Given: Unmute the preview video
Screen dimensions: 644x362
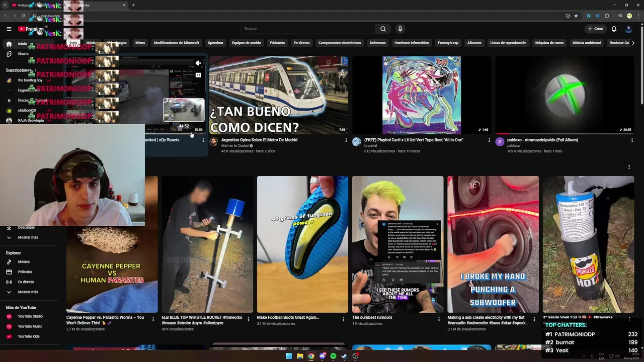Looking at the screenshot, I should click(198, 63).
